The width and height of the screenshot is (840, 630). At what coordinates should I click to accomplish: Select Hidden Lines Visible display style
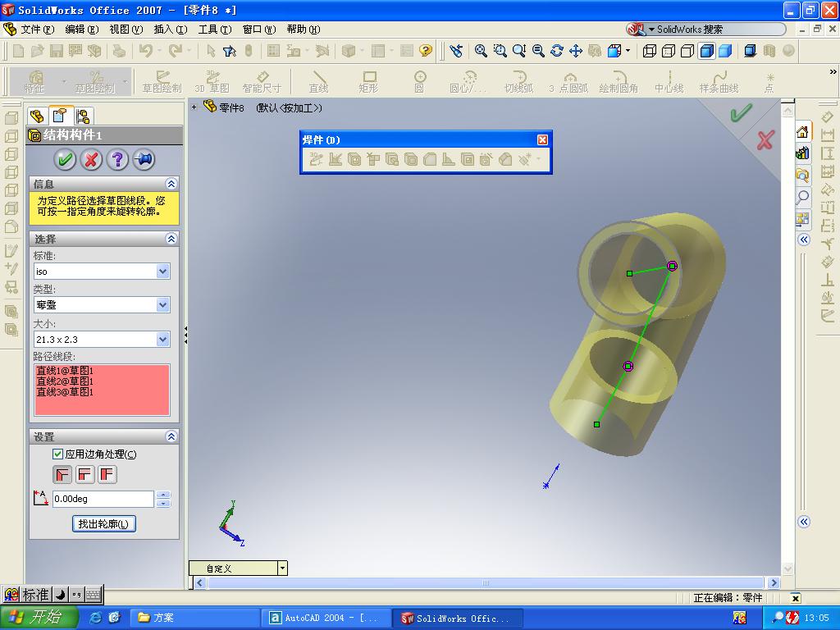[x=669, y=51]
